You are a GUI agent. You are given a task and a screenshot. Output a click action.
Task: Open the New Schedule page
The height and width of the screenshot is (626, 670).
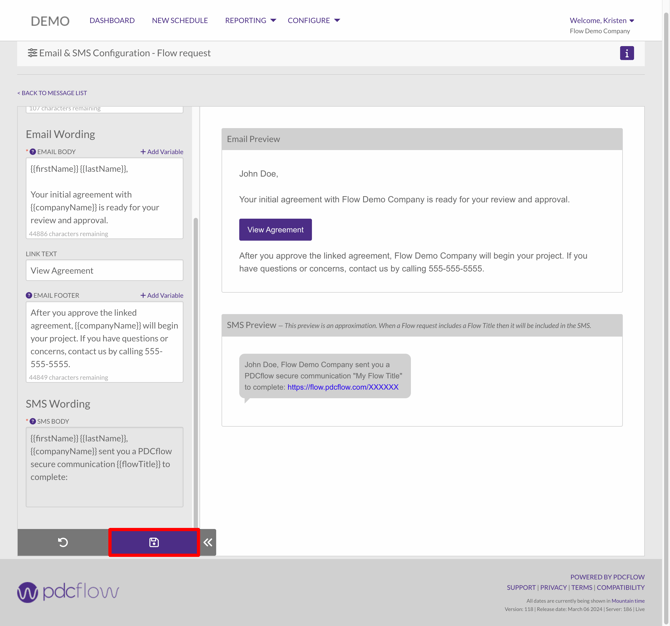click(x=180, y=20)
